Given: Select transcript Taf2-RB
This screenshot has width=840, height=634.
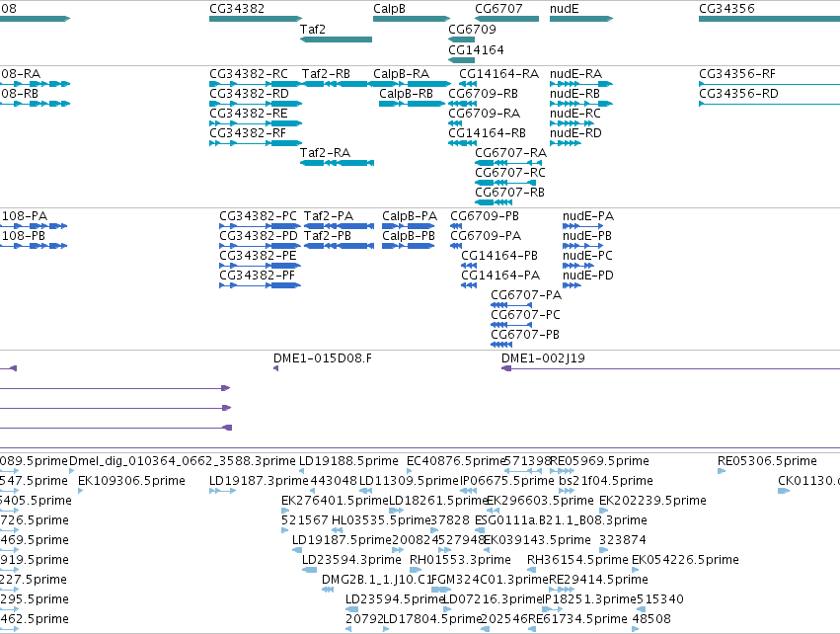Looking at the screenshot, I should (327, 74).
